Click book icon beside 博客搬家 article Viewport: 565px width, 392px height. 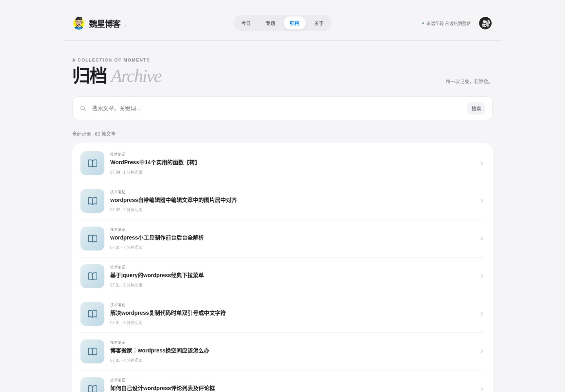pyautogui.click(x=93, y=351)
